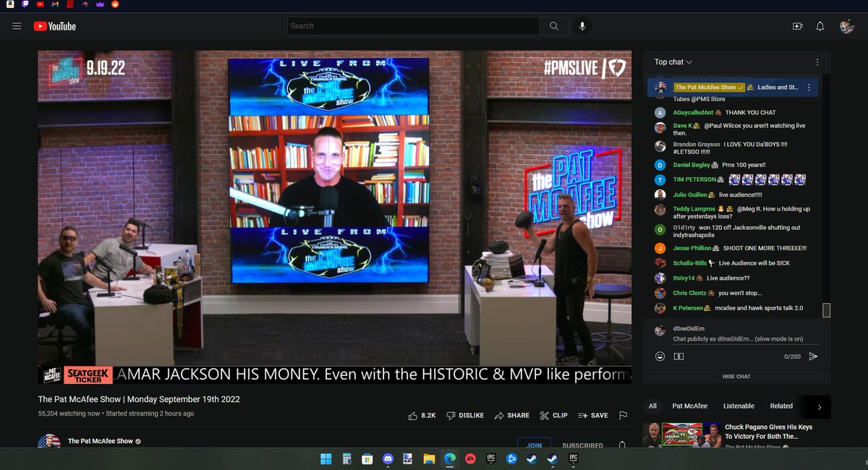The height and width of the screenshot is (470, 868).
Task: Open The Pat McAfee Show channel name
Action: click(100, 441)
